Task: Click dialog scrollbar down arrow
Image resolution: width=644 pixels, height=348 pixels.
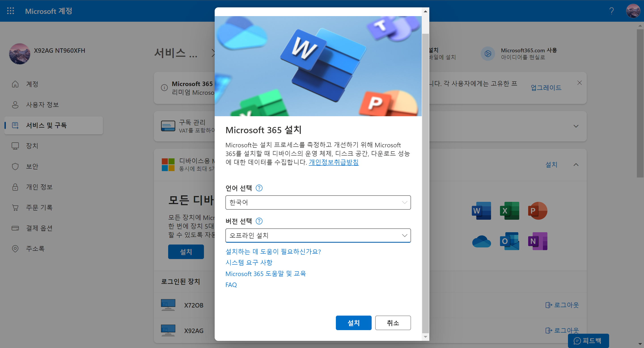Action: point(426,337)
